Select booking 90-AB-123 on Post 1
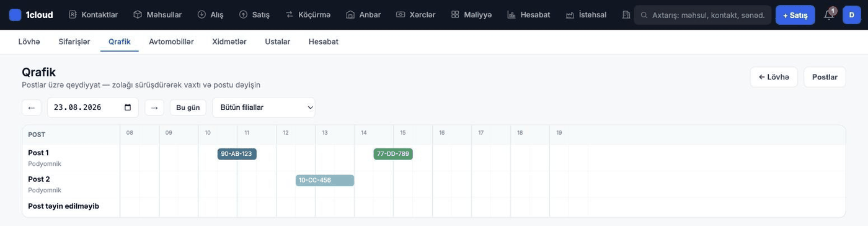 [237, 154]
